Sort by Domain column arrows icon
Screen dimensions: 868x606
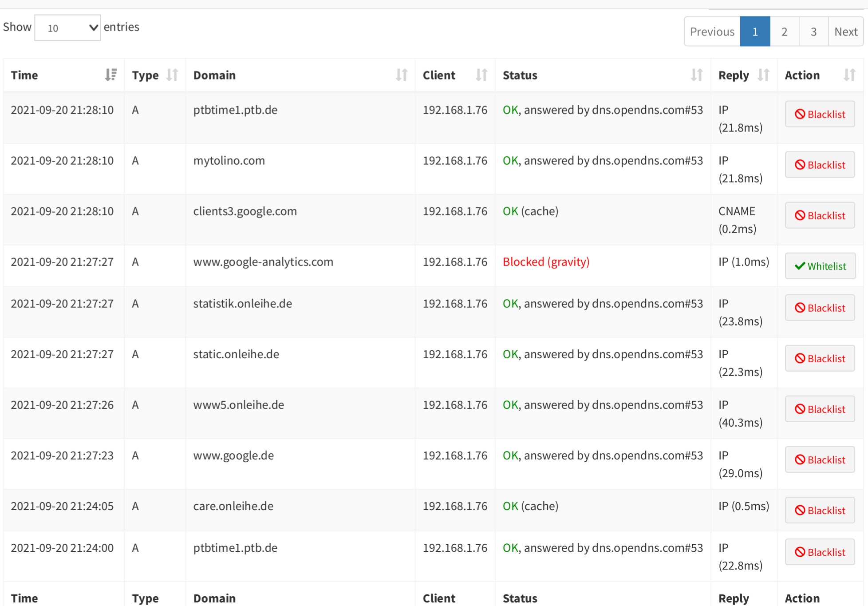402,75
